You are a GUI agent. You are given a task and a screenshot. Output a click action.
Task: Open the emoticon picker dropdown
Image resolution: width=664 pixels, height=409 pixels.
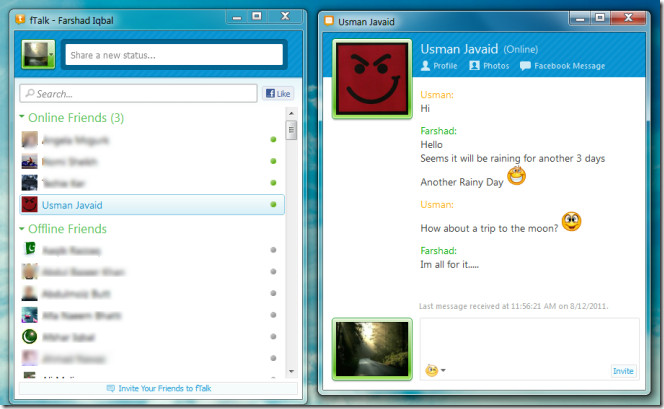coord(436,370)
